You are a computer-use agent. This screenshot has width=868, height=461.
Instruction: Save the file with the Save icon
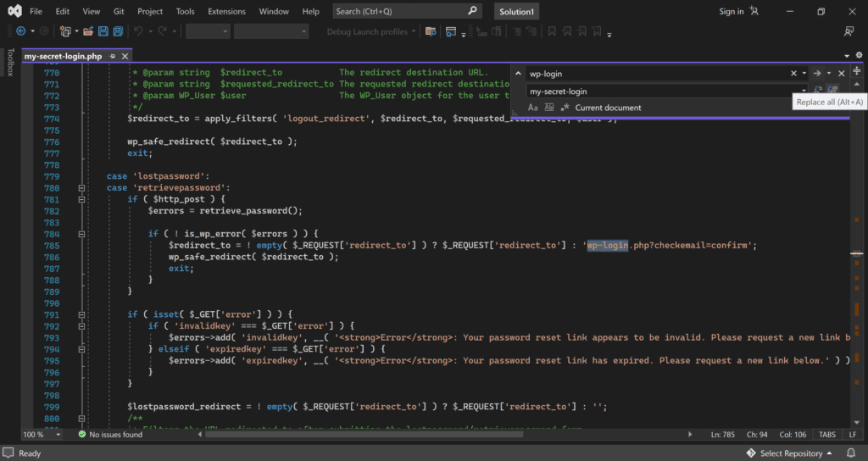coord(103,31)
